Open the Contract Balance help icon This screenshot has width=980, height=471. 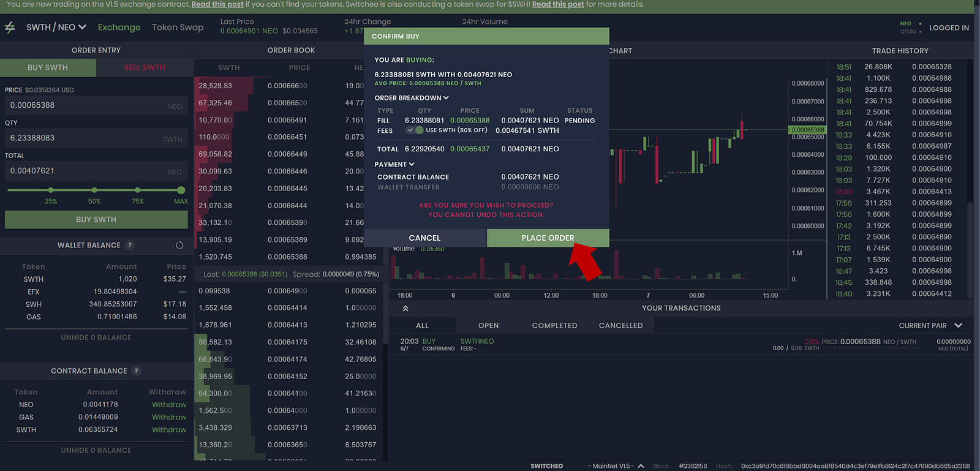point(137,371)
